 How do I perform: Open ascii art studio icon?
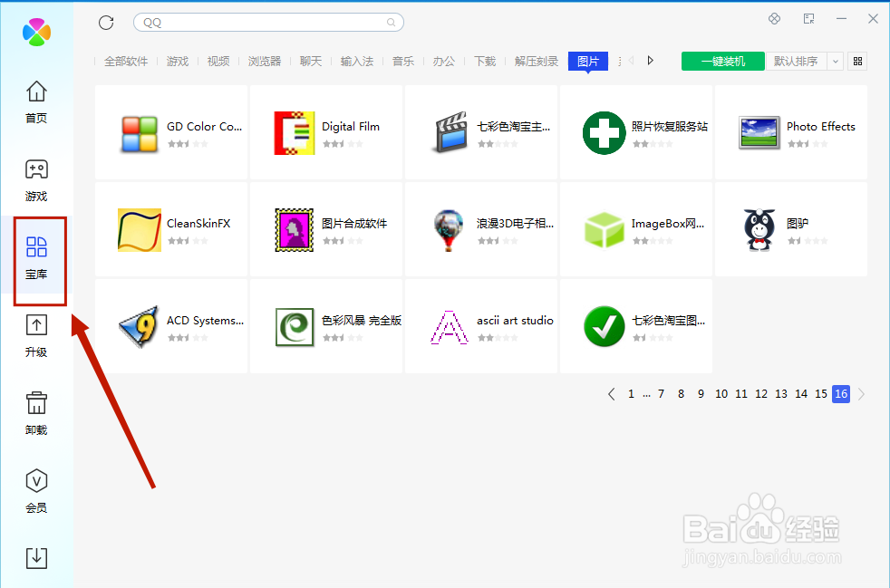point(449,327)
